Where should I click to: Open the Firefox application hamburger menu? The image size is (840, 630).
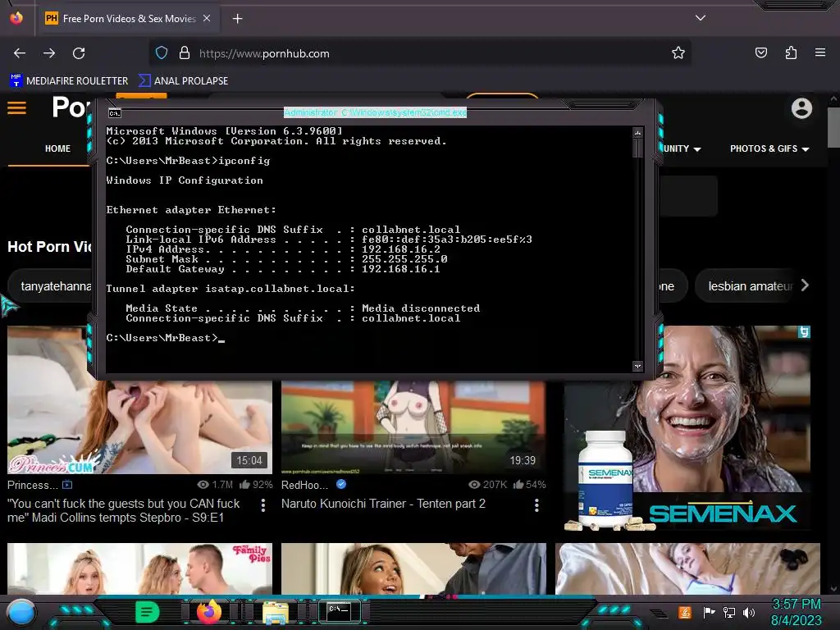[820, 52]
